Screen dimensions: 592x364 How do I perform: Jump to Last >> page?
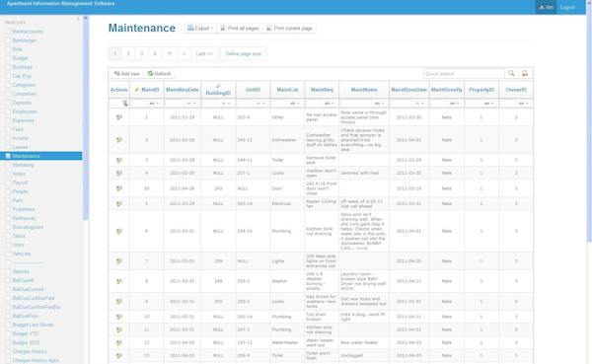pos(204,53)
